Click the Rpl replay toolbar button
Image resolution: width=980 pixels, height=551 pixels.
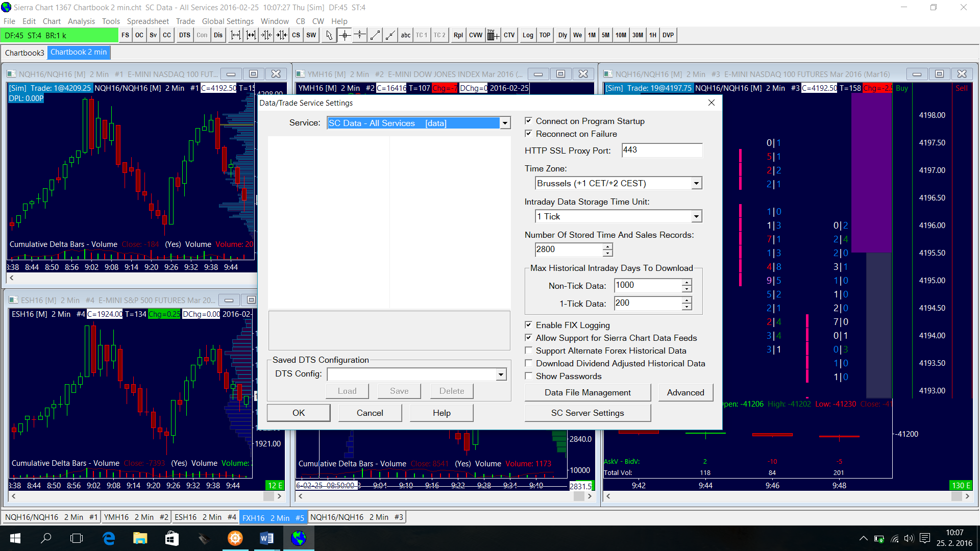(458, 35)
